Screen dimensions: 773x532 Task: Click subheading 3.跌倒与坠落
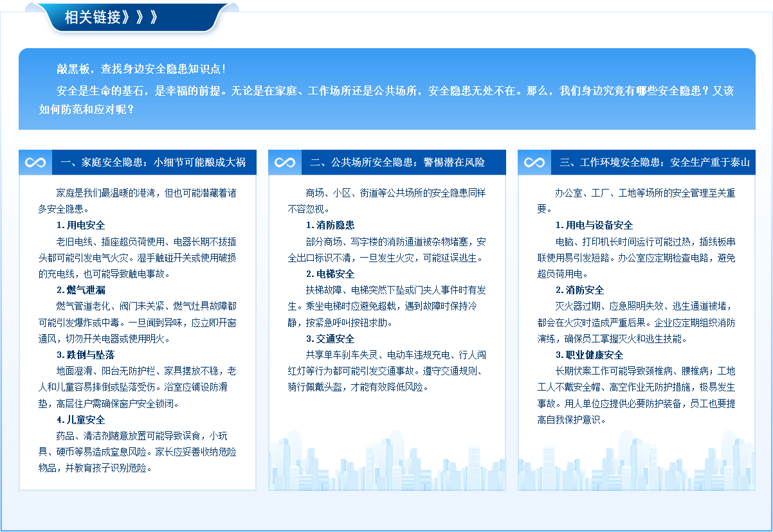point(86,355)
